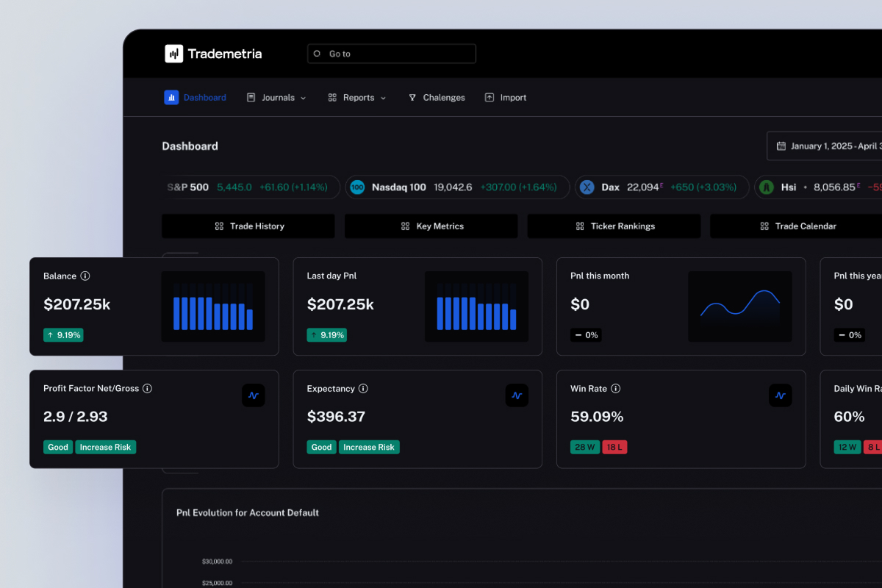
Task: Click the grid icon beside Trade History
Action: [x=219, y=226]
